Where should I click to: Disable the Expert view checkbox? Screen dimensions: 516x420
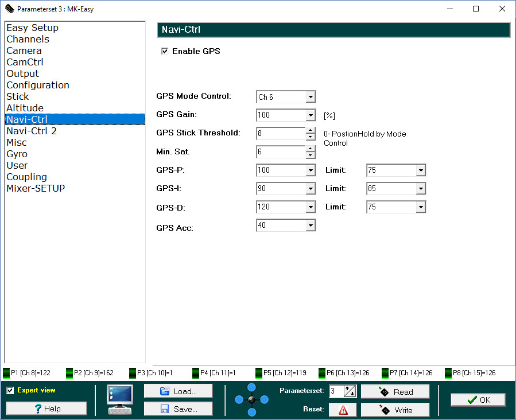click(10, 391)
